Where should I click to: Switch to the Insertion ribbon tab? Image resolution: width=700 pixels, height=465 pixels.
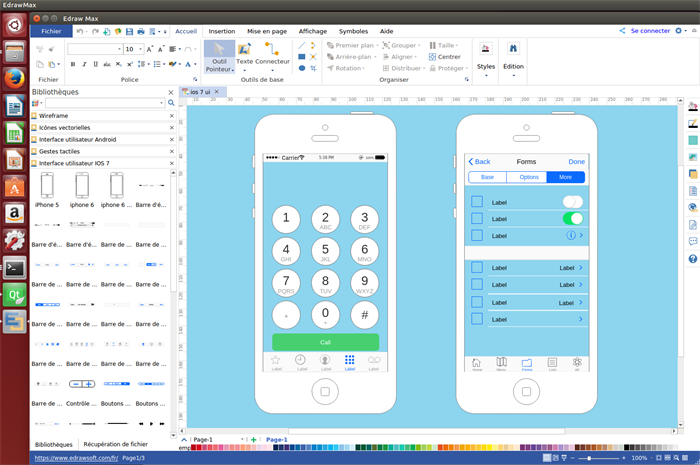tap(221, 31)
